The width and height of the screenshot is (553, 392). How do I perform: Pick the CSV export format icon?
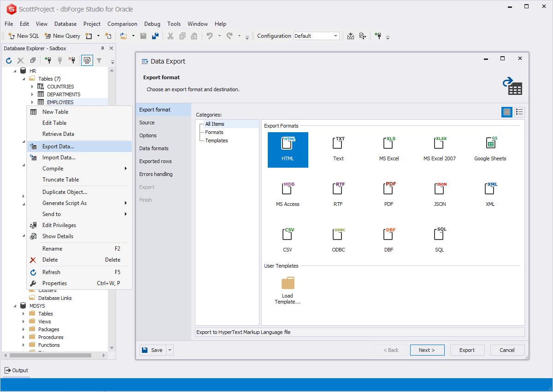(288, 235)
